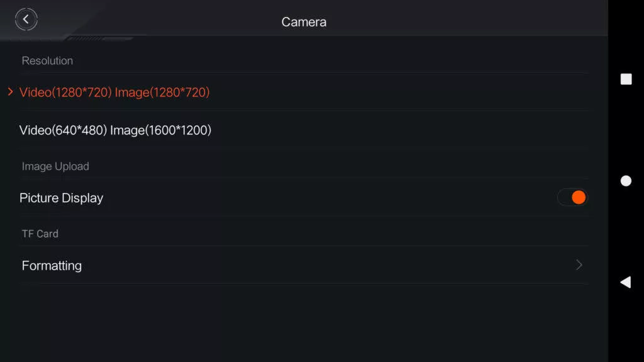Expand the Formatting chevron arrow

tap(579, 265)
